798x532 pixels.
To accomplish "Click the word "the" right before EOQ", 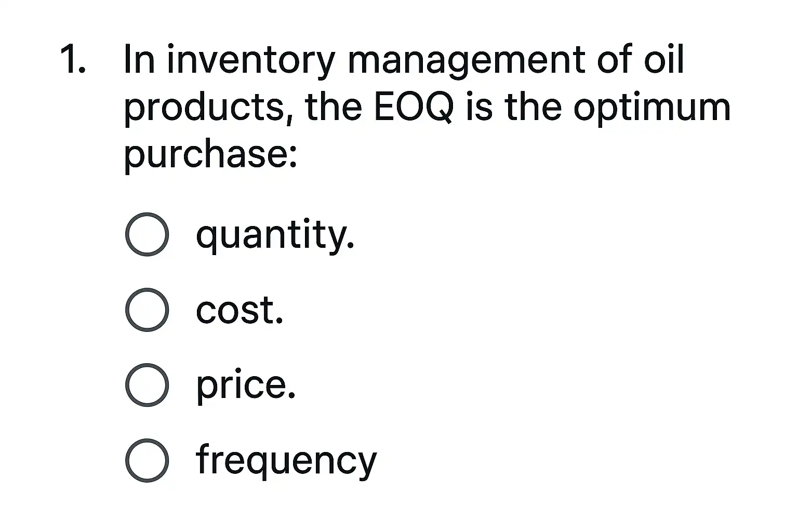I will pyautogui.click(x=334, y=107).
